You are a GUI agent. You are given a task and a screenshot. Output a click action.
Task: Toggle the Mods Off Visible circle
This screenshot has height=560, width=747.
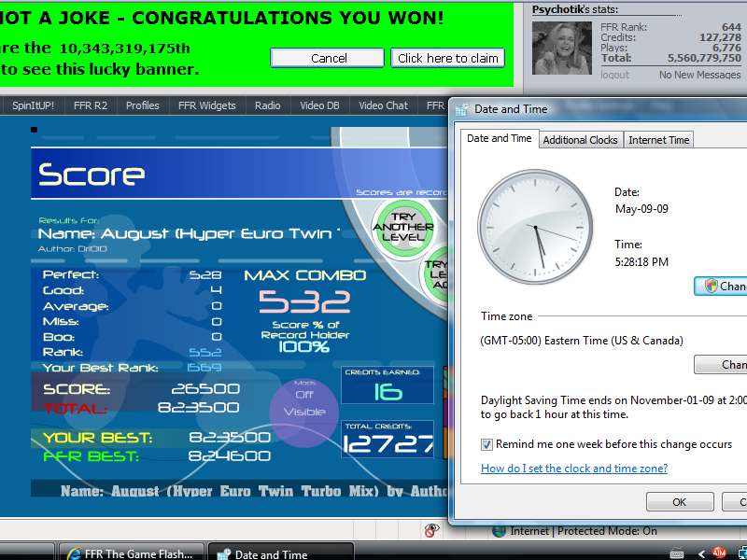304,402
